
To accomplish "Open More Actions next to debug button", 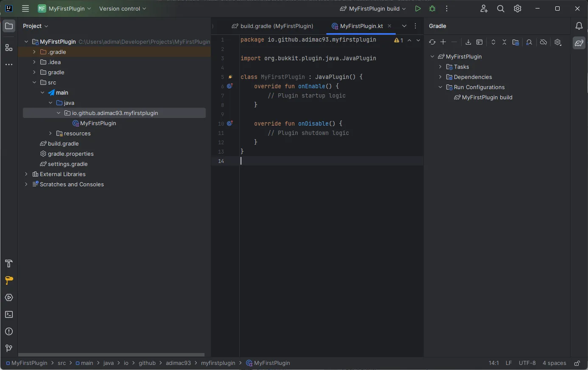I will [x=447, y=8].
